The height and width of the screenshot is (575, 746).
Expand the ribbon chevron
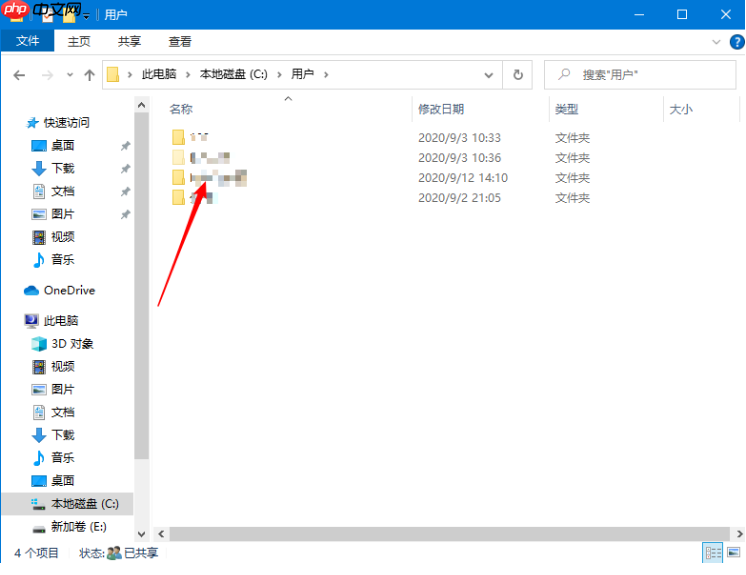tap(716, 42)
